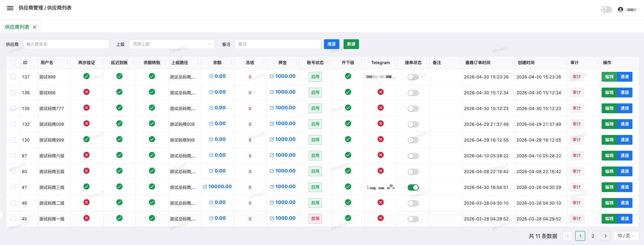The image size is (644, 245).
Task: Enable 接单状态 switch for 测试999
Action: [x=413, y=77]
